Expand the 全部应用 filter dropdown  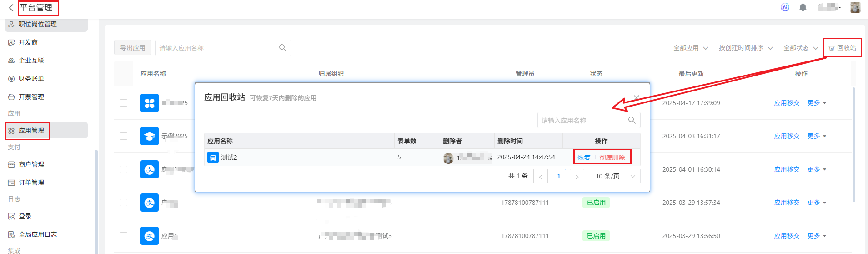[690, 48]
